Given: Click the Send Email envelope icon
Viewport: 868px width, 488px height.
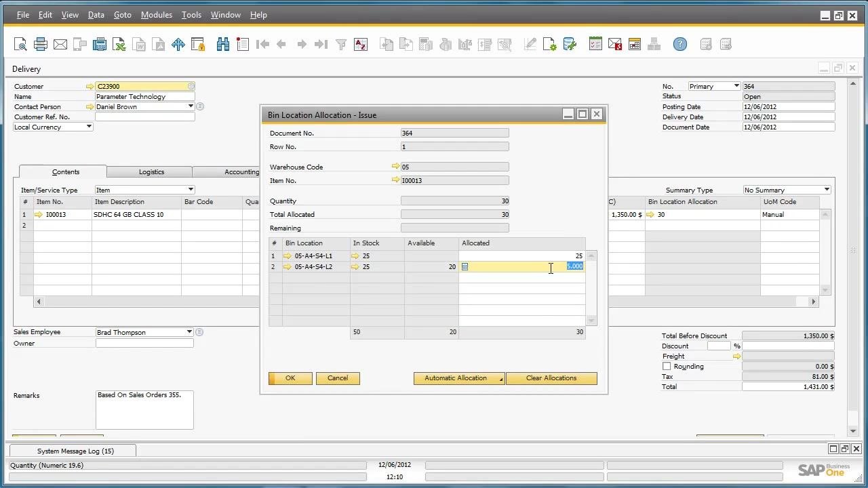Looking at the screenshot, I should tap(60, 45).
